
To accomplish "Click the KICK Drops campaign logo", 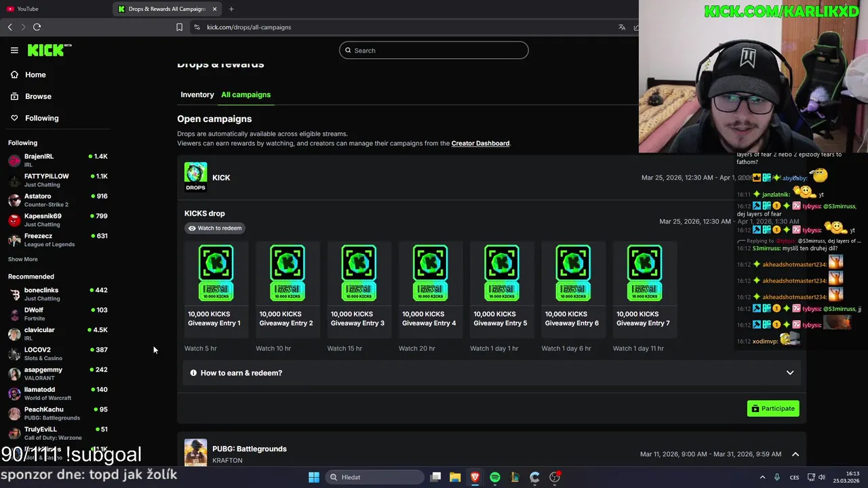I will [x=195, y=177].
